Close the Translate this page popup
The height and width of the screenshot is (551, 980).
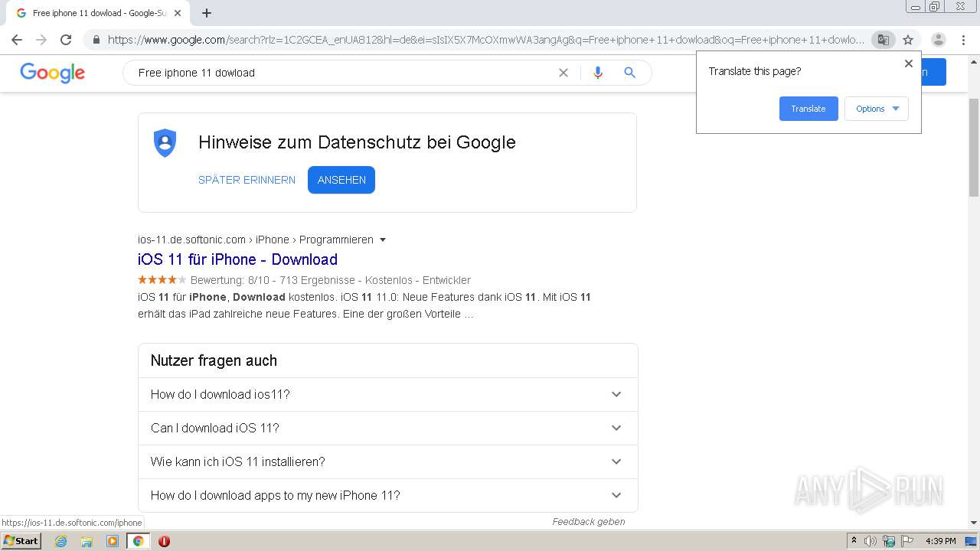click(909, 64)
